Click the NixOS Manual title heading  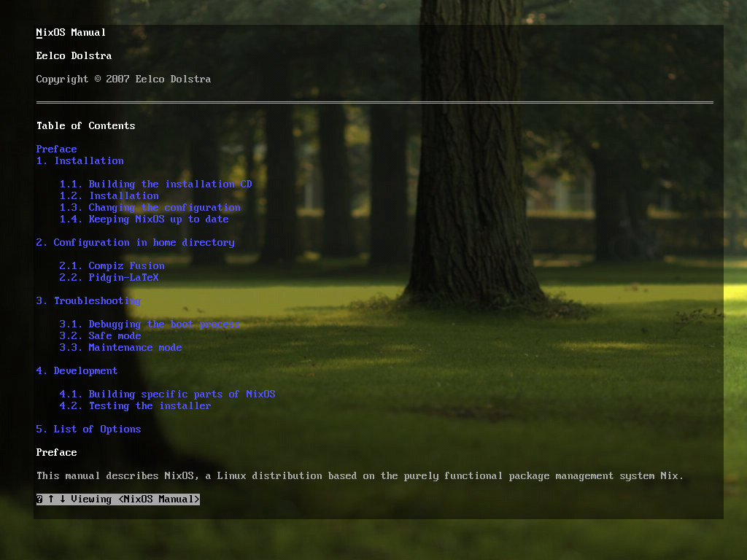coord(71,32)
